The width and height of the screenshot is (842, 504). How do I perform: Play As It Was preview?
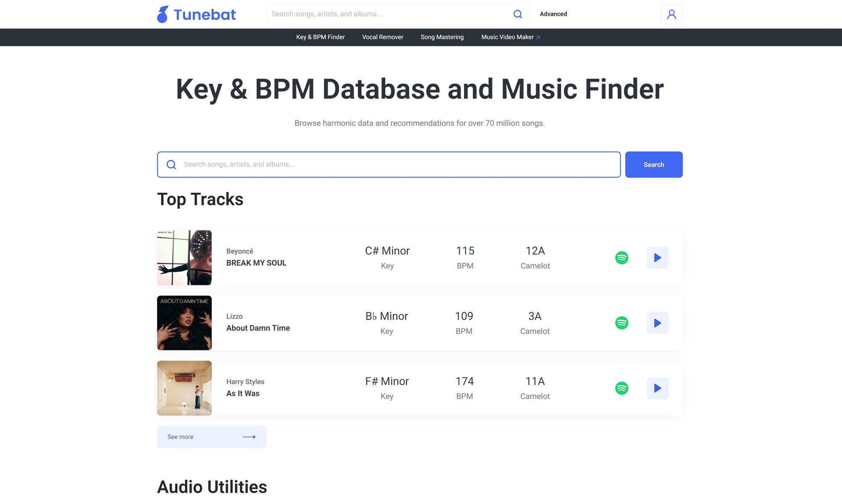click(x=657, y=388)
